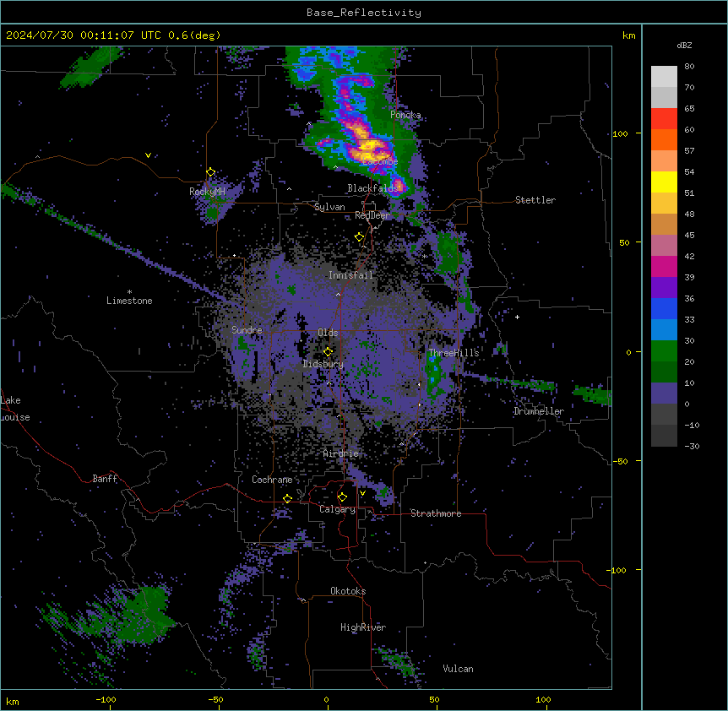
Task: Click the -50 tick label on the right axis
Action: (620, 461)
